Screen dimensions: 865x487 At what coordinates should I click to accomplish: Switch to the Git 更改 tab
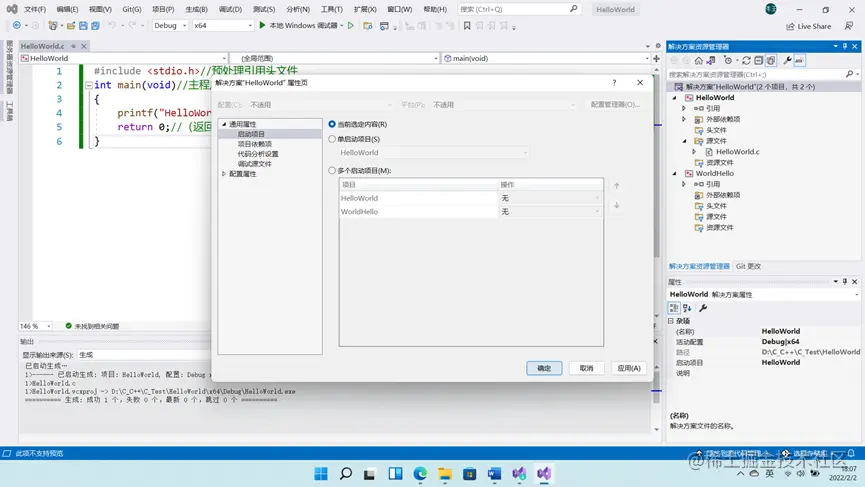[x=748, y=266]
